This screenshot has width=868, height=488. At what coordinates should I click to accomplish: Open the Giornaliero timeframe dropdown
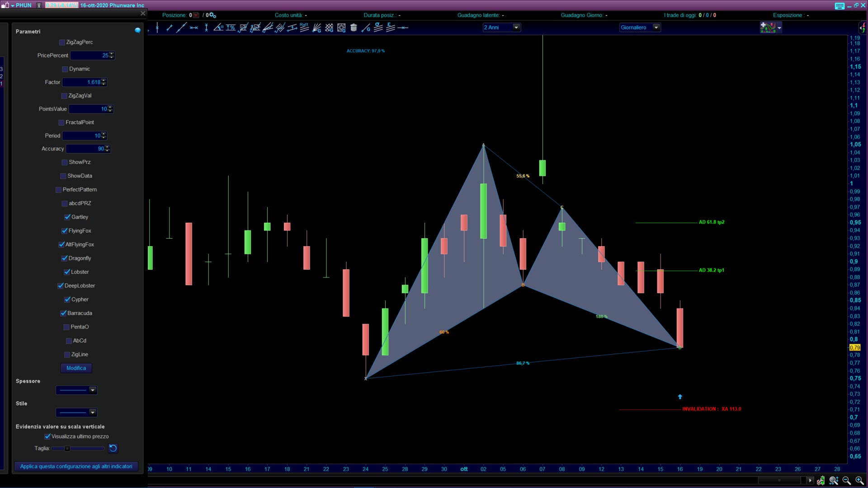(x=656, y=28)
